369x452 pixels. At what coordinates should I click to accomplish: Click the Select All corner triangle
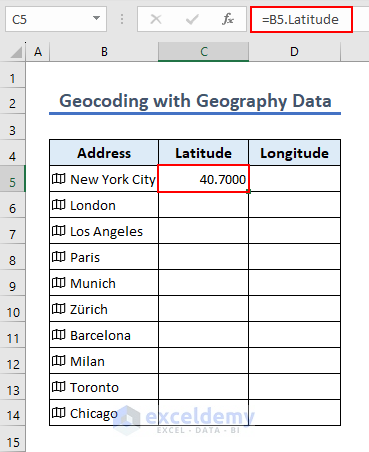(x=16, y=52)
